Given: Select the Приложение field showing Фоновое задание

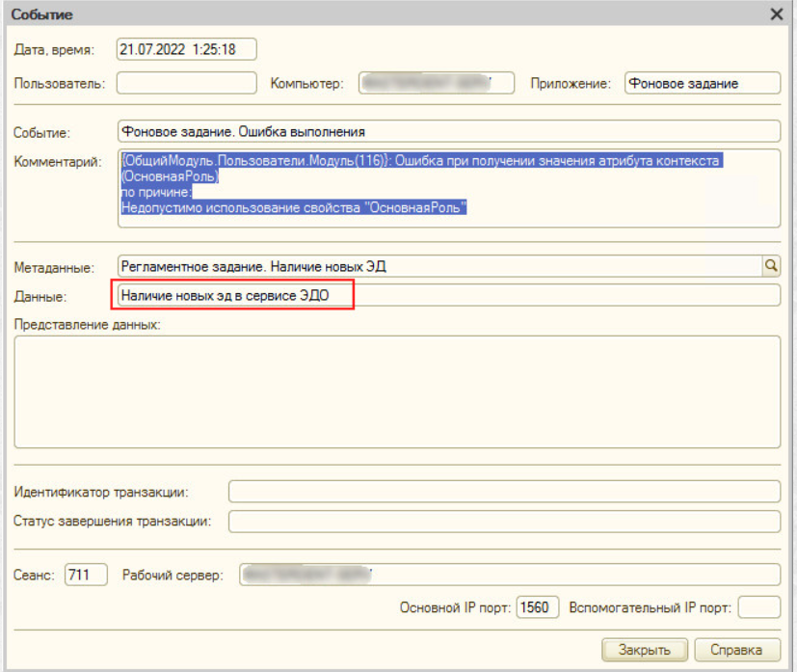Looking at the screenshot, I should [701, 83].
